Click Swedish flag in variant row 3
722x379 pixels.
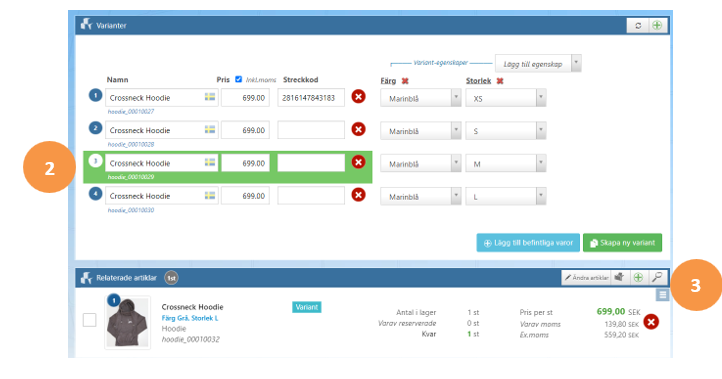(x=210, y=163)
